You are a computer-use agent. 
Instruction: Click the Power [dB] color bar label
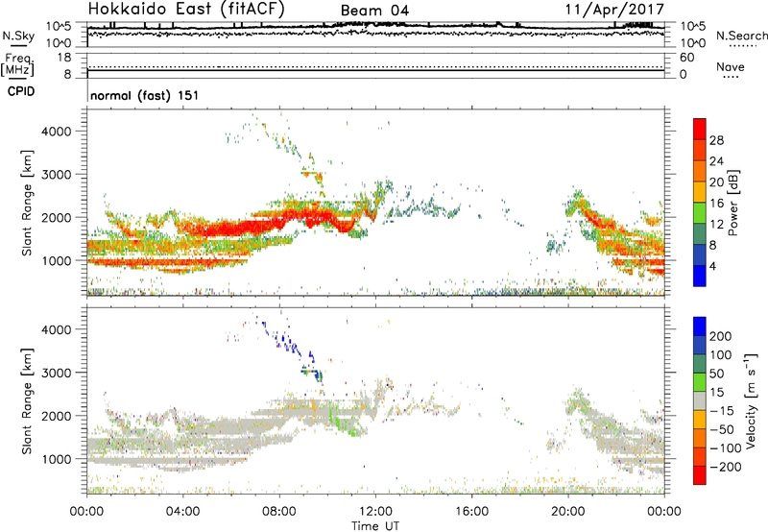pyautogui.click(x=732, y=203)
